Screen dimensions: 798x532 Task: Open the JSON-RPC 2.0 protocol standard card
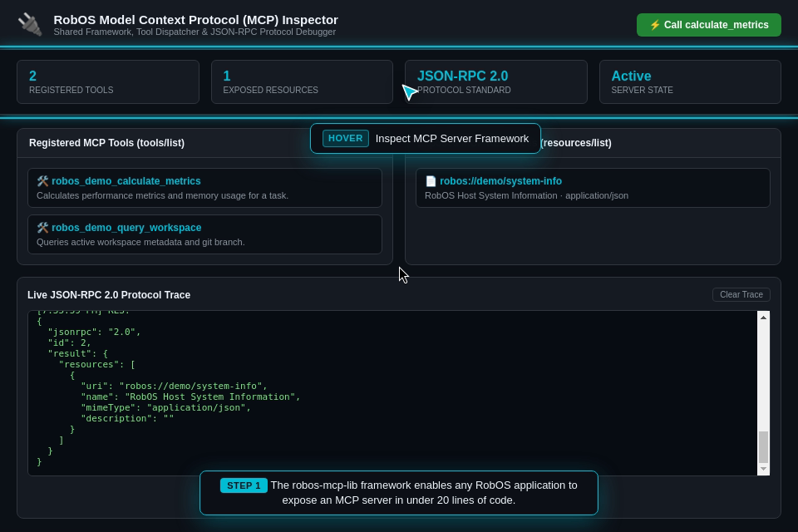[496, 82]
